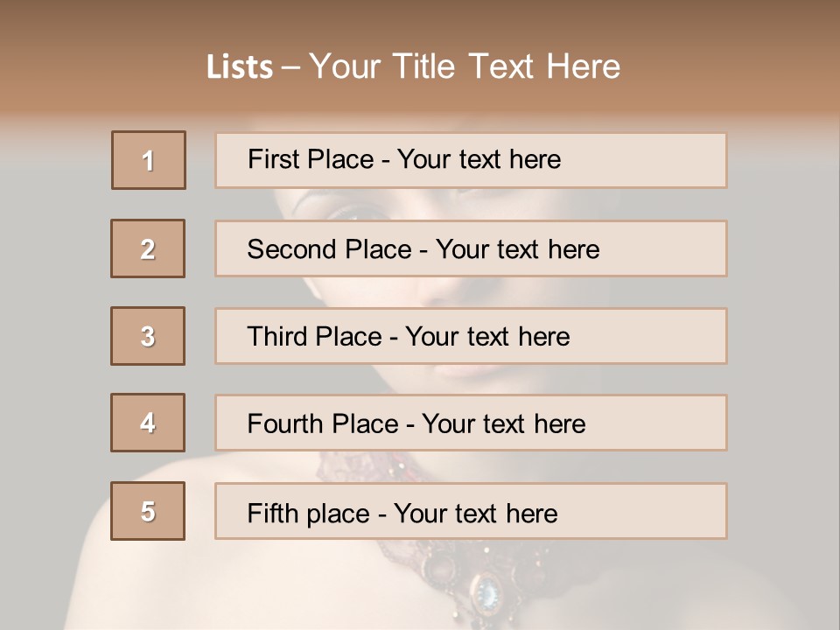This screenshot has height=630, width=840.
Task: Click the bold word "Lists" in the title
Action: click(240, 67)
